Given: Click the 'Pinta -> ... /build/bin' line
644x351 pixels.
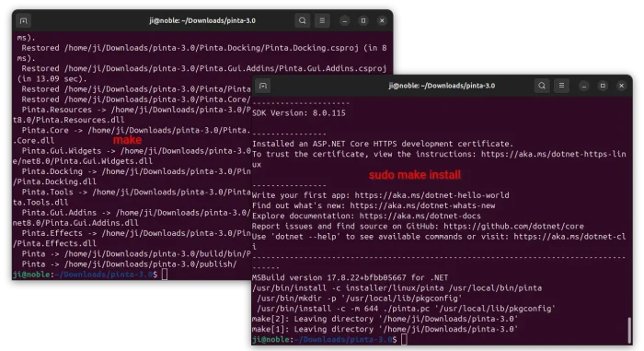Looking at the screenshot, I should [x=136, y=254].
